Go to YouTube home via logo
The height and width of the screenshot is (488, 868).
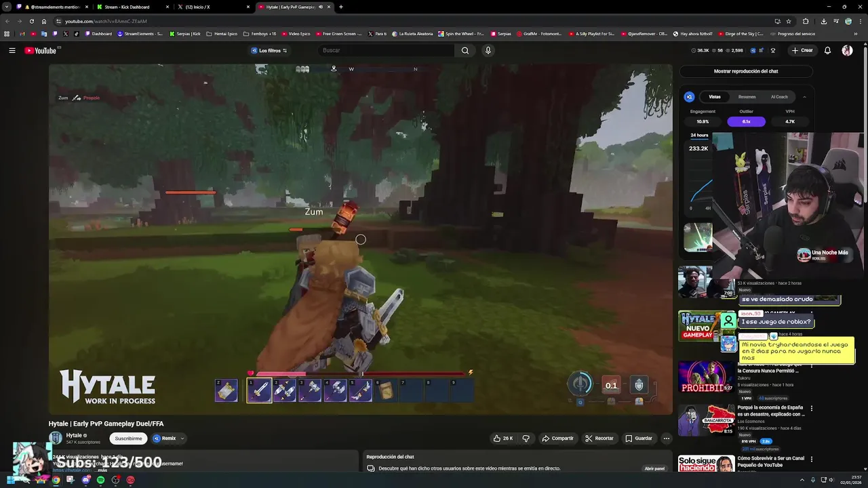pos(41,50)
